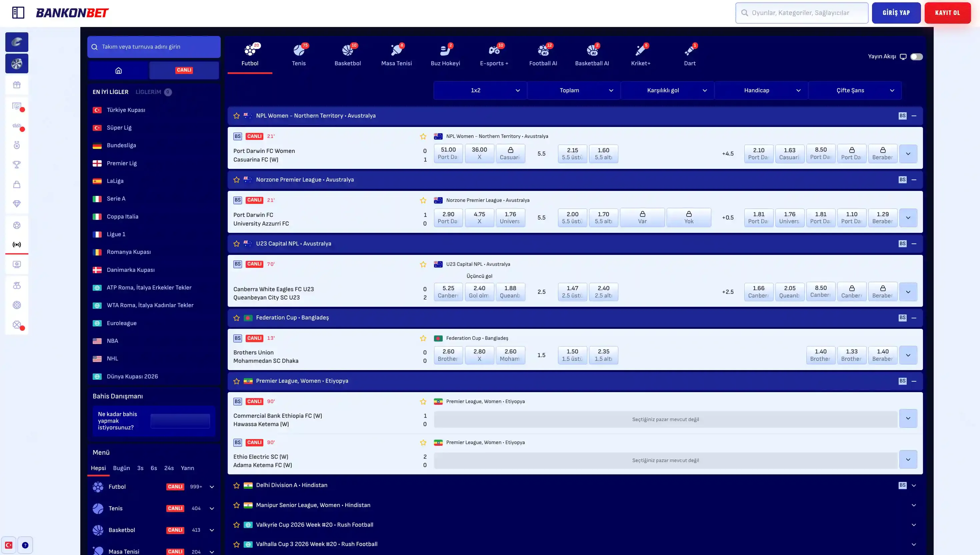Expand more markets for Brothers Union match
Viewport: 980px width, 555px height.
tap(908, 355)
